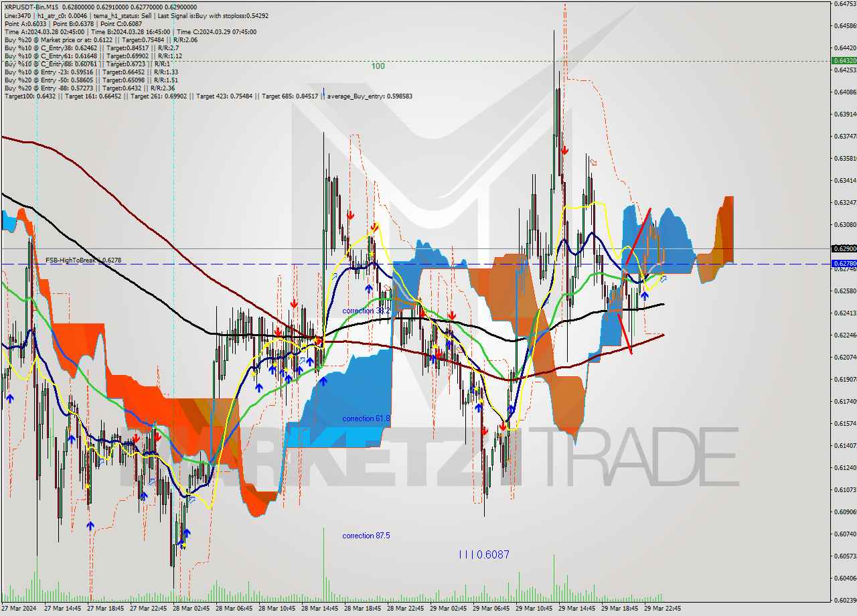Click the 'correction 87.5' label
Viewport: 857px width, 616px height.
pyautogui.click(x=366, y=536)
